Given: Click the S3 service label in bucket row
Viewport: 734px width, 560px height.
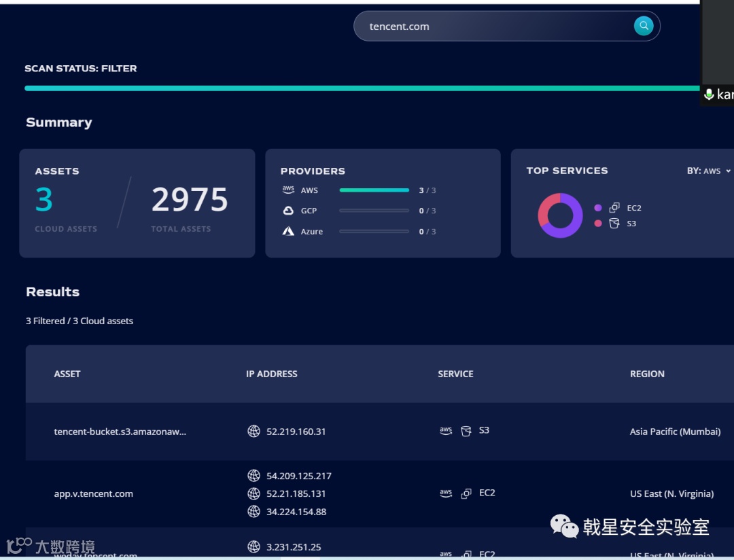Looking at the screenshot, I should coord(484,430).
